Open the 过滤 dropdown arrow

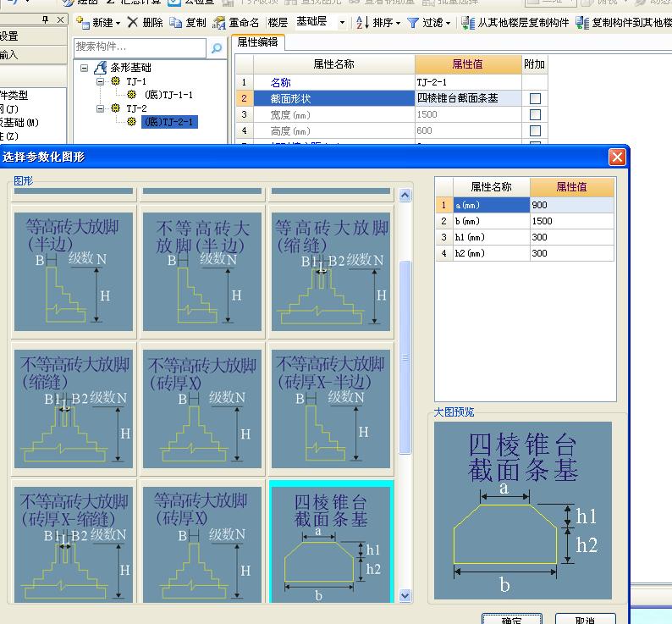[449, 23]
